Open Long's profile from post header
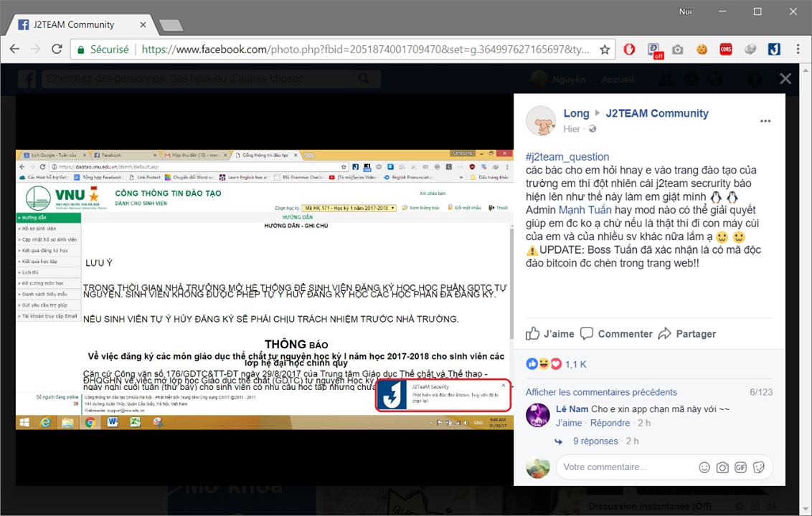 click(x=577, y=113)
